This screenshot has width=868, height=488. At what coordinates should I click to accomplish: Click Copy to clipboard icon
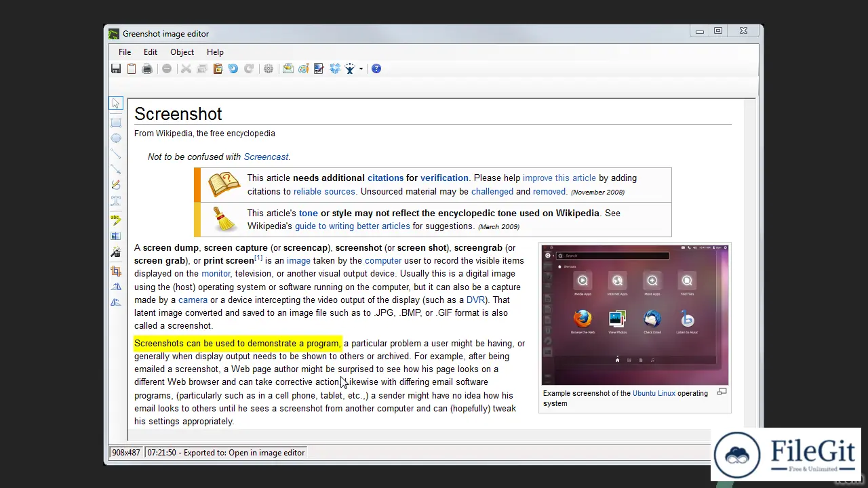pos(132,68)
